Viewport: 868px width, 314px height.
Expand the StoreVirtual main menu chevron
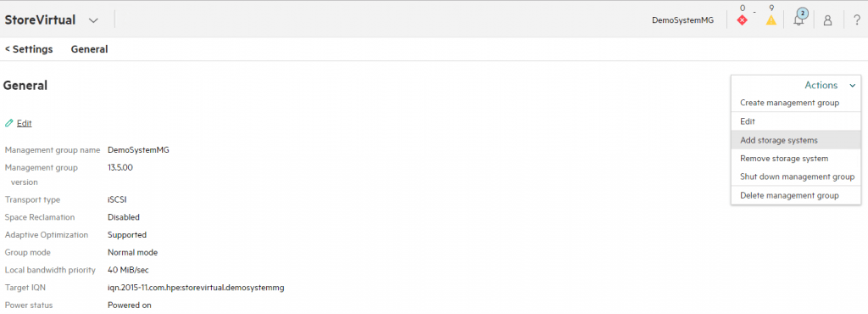tap(93, 20)
